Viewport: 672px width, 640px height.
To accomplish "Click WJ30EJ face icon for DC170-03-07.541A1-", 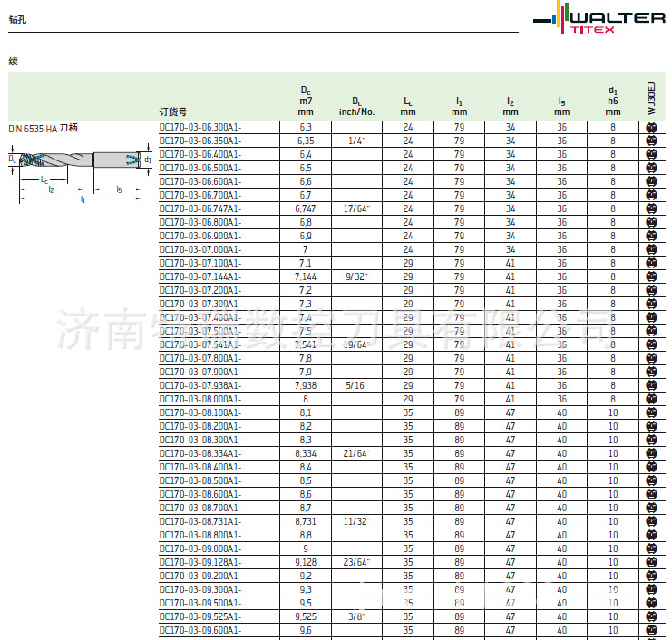I will coord(651,344).
